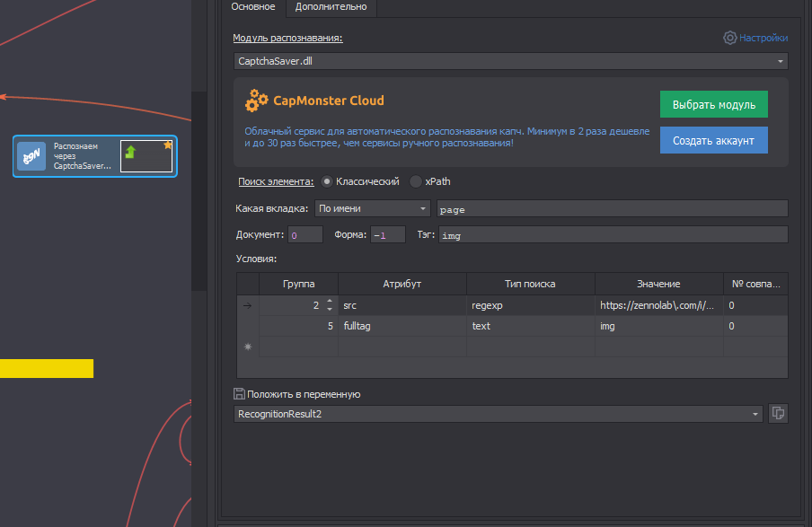812x527 pixels.
Task: Click the https://zennolab value cell
Action: click(x=658, y=305)
